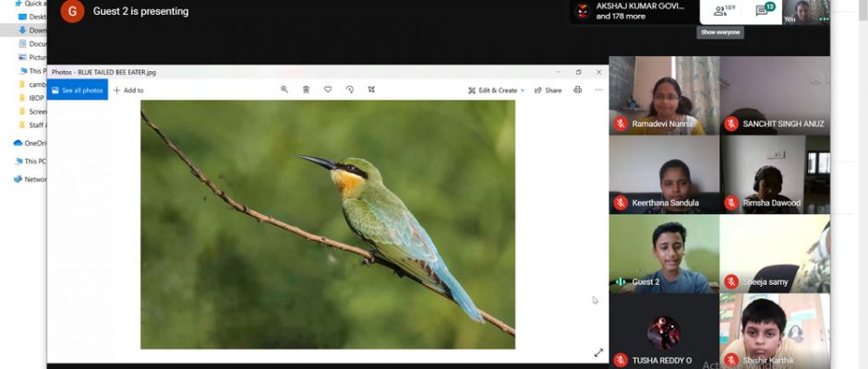Image resolution: width=868 pixels, height=369 pixels.
Task: Click the crop icon in Photos toolbar
Action: click(371, 89)
